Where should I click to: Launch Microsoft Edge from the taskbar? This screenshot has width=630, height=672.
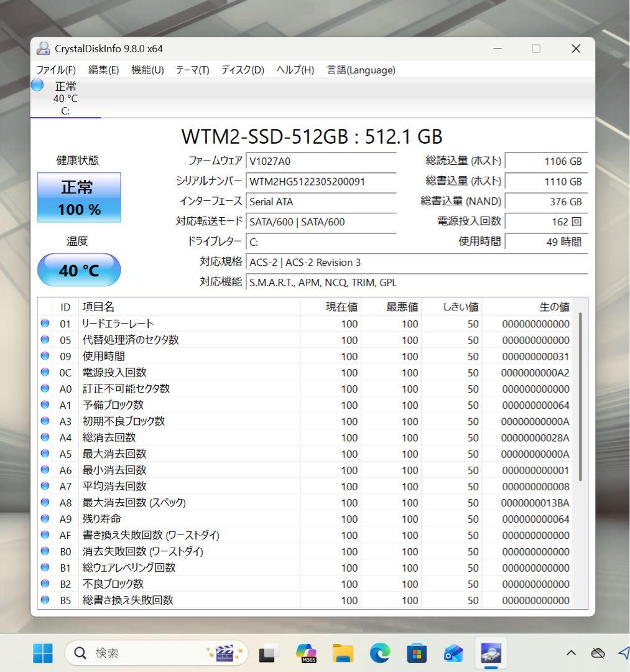(381, 653)
